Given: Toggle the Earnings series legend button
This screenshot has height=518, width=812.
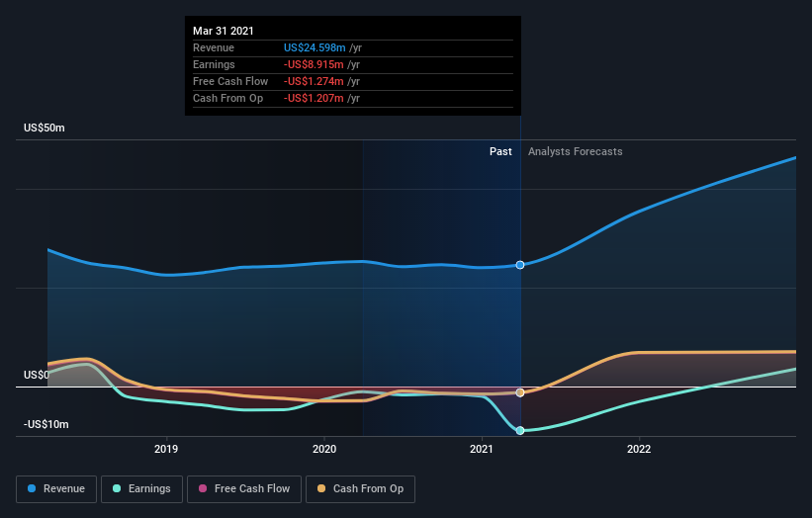Looking at the screenshot, I should pyautogui.click(x=141, y=489).
